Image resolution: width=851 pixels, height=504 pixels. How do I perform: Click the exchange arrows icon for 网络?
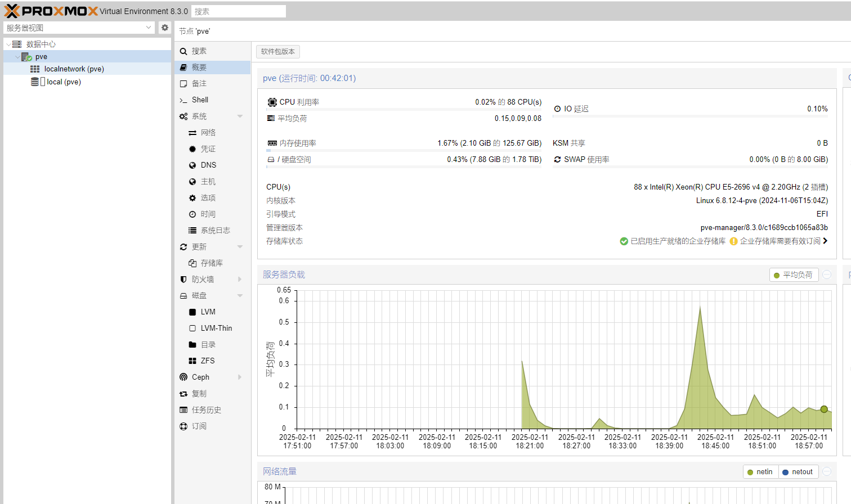click(x=192, y=133)
